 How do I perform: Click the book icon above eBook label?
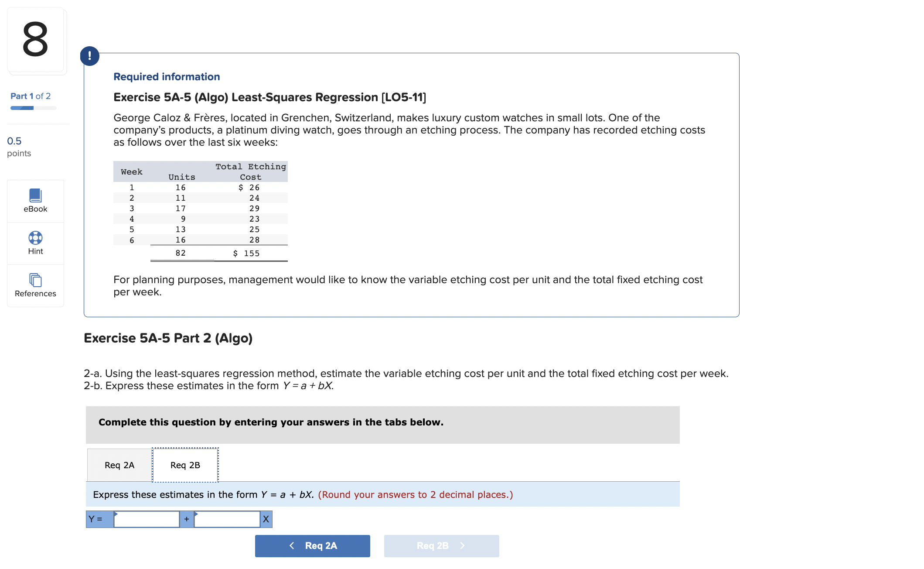pos(35,195)
